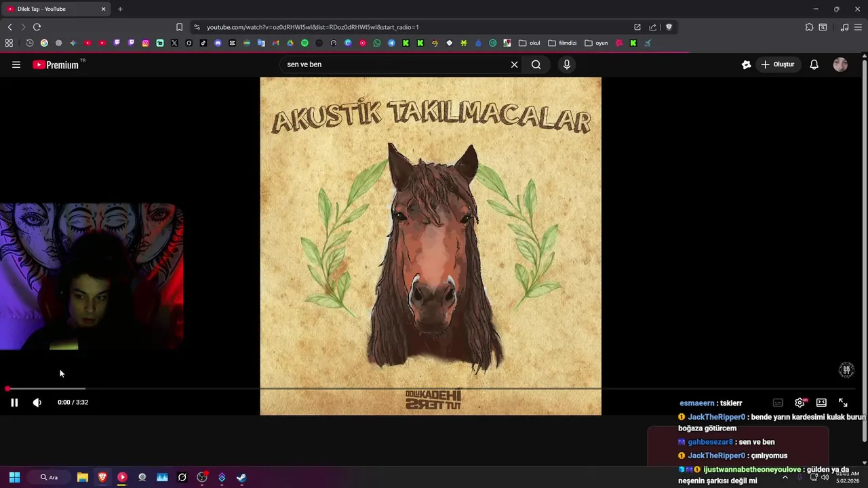The height and width of the screenshot is (488, 868).
Task: Open the Spotify bookmark
Action: point(304,43)
